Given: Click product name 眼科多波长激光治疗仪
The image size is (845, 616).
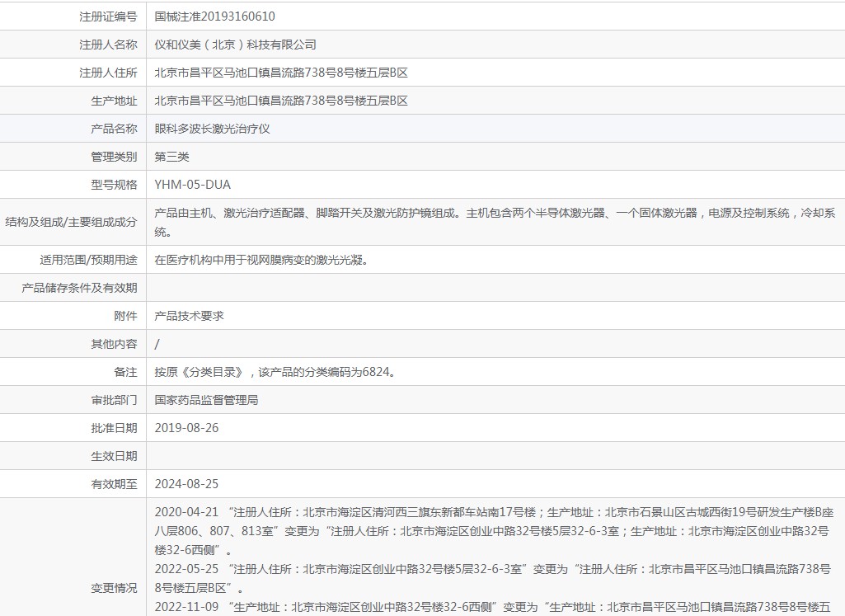Looking at the screenshot, I should point(213,129).
